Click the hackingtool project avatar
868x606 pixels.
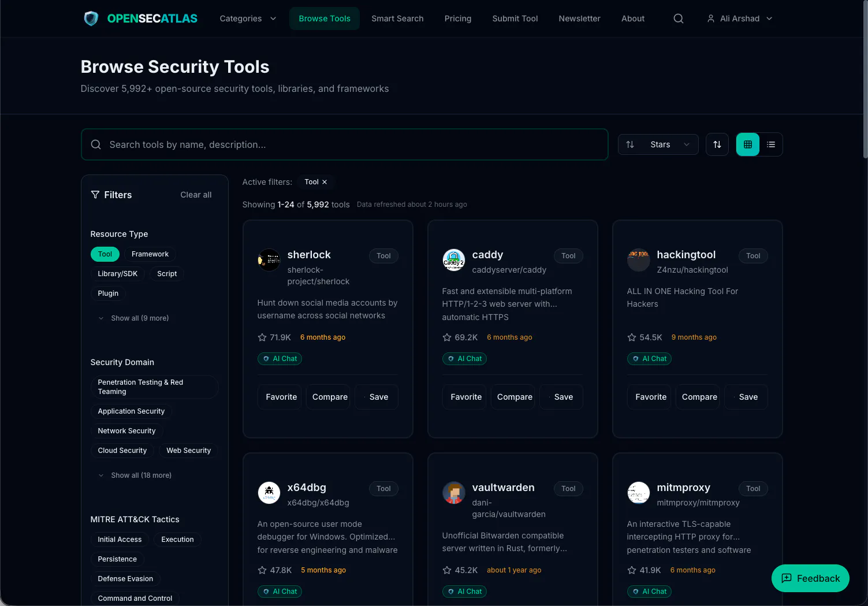click(639, 260)
